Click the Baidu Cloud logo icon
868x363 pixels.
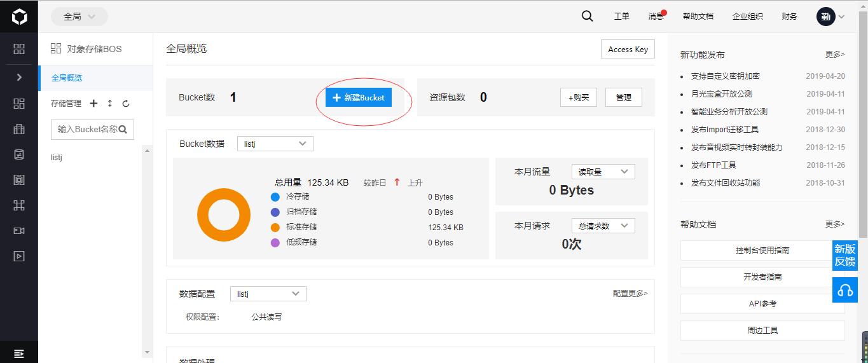point(19,17)
